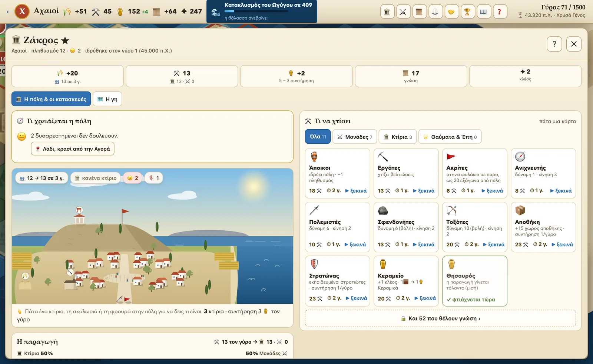The width and height of the screenshot is (593, 364).
Task: Open the city panel help question button
Action: [x=554, y=44]
